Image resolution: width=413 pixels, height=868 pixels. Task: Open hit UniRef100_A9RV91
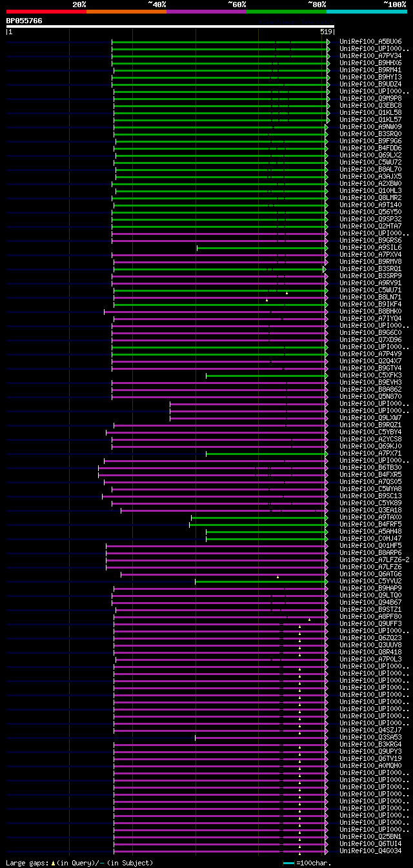[x=370, y=283]
